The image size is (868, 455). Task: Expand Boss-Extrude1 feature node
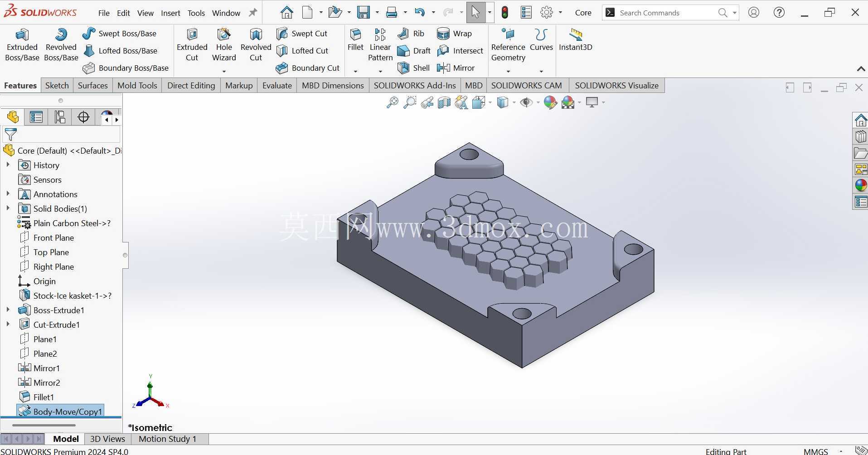coord(8,310)
